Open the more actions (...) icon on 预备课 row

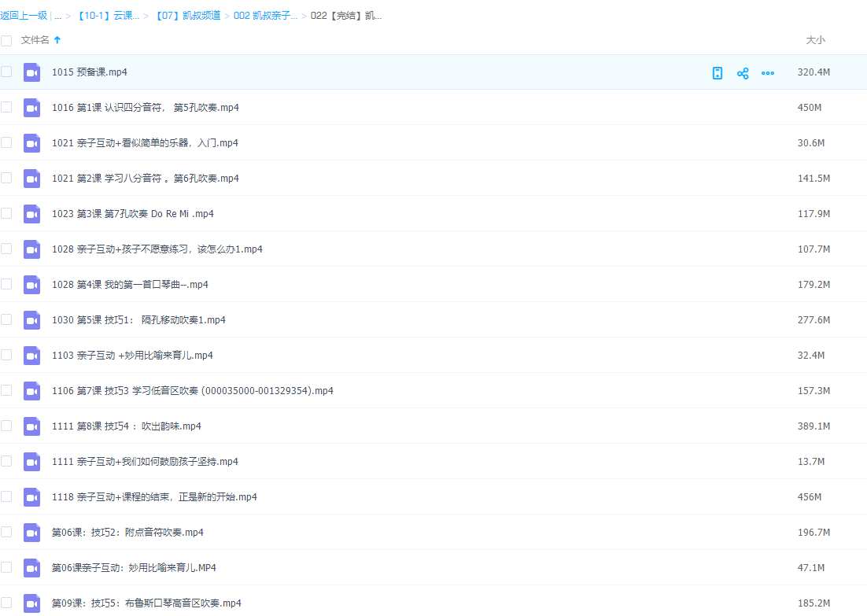click(x=768, y=72)
